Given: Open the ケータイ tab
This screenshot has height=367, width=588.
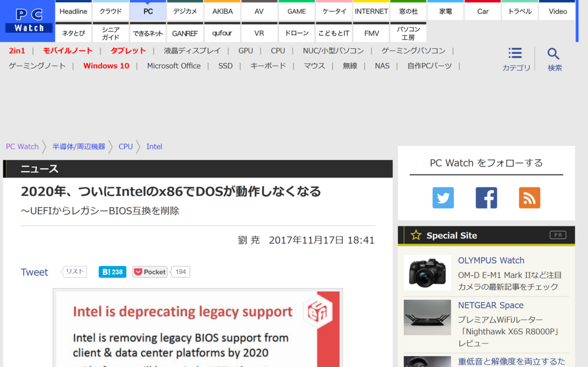Looking at the screenshot, I should click(x=334, y=11).
